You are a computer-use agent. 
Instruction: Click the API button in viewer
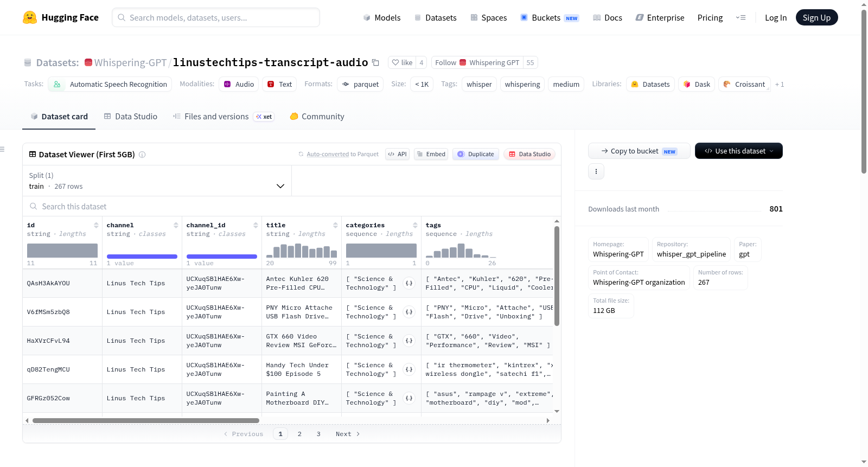pos(397,154)
